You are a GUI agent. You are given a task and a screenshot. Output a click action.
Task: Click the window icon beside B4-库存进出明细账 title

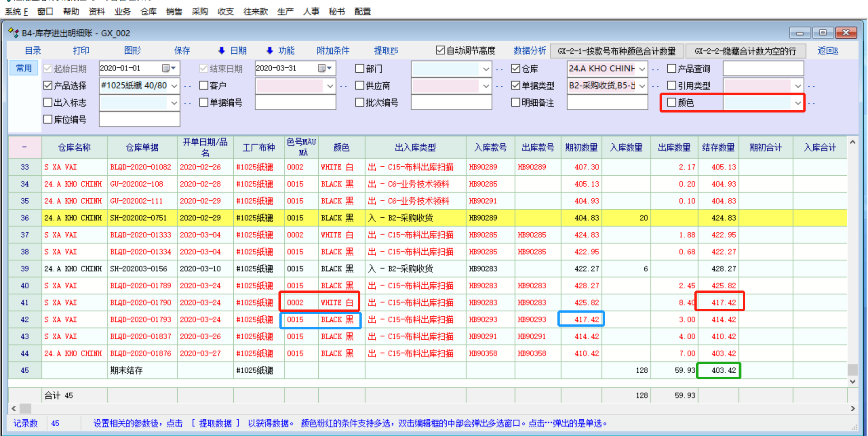pyautogui.click(x=14, y=33)
